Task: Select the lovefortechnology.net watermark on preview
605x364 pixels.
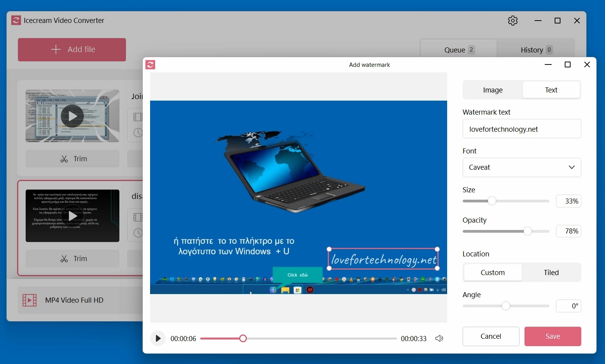Action: (x=383, y=259)
